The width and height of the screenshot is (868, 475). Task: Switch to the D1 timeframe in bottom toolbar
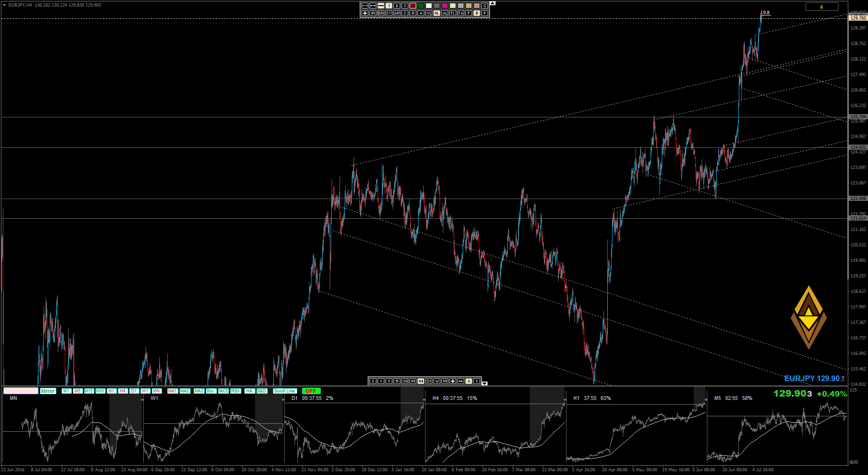point(429,381)
